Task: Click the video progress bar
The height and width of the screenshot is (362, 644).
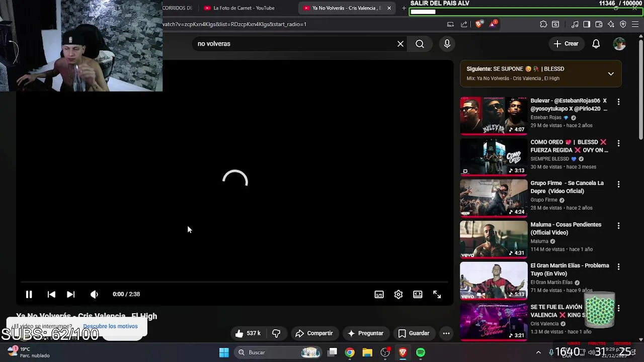Action: [234, 283]
